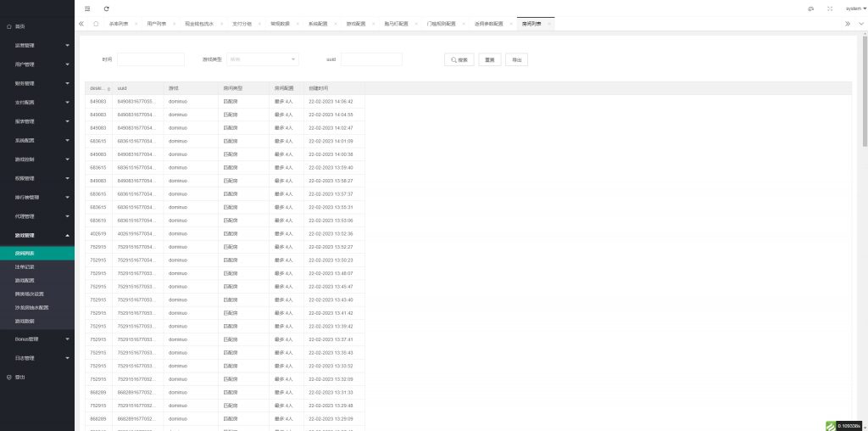Screen dimensions: 868x431
Task: Click the refresh icon in the top bar
Action: pos(107,8)
